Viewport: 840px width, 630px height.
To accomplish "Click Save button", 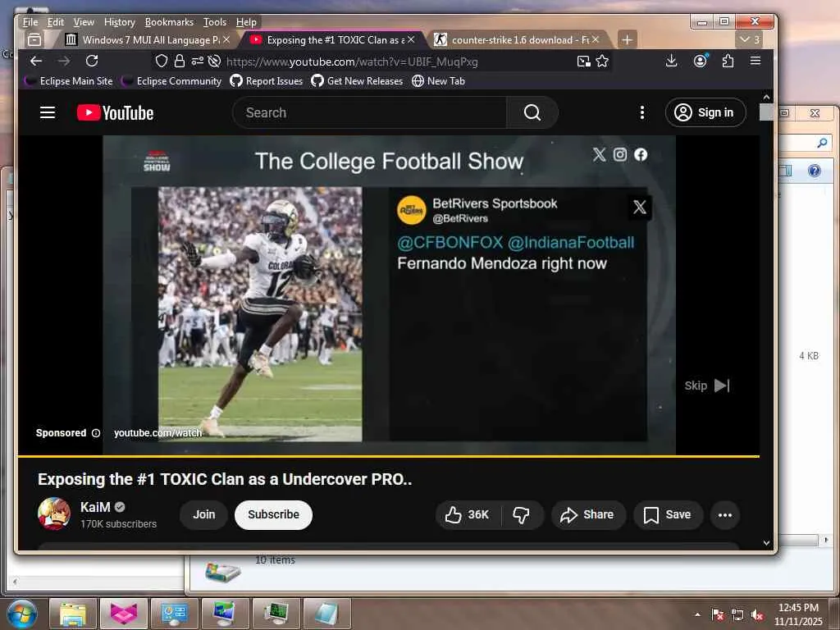I will pyautogui.click(x=668, y=515).
